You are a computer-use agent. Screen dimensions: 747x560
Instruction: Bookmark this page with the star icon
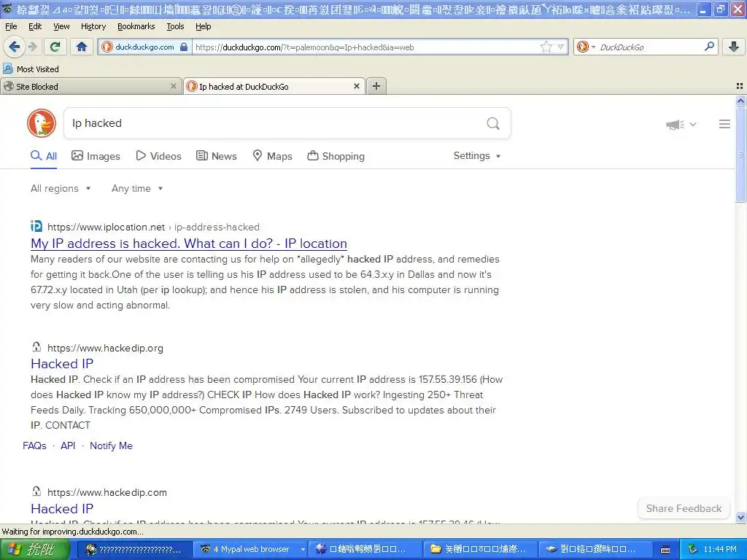tap(546, 47)
